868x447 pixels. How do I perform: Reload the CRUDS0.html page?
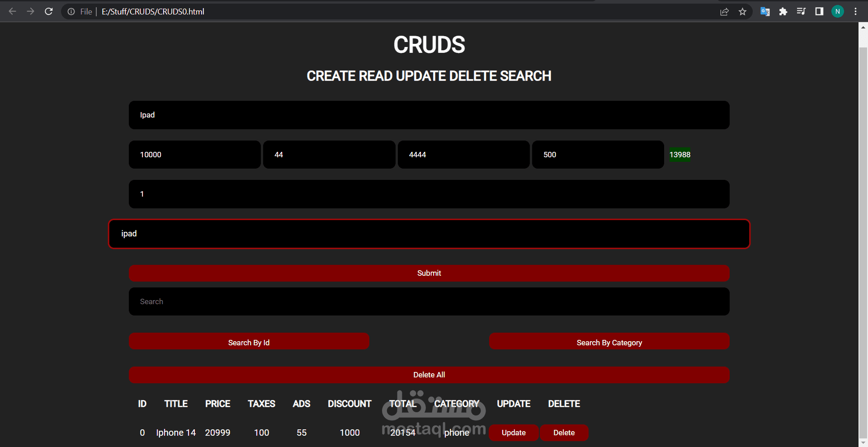[x=48, y=11]
